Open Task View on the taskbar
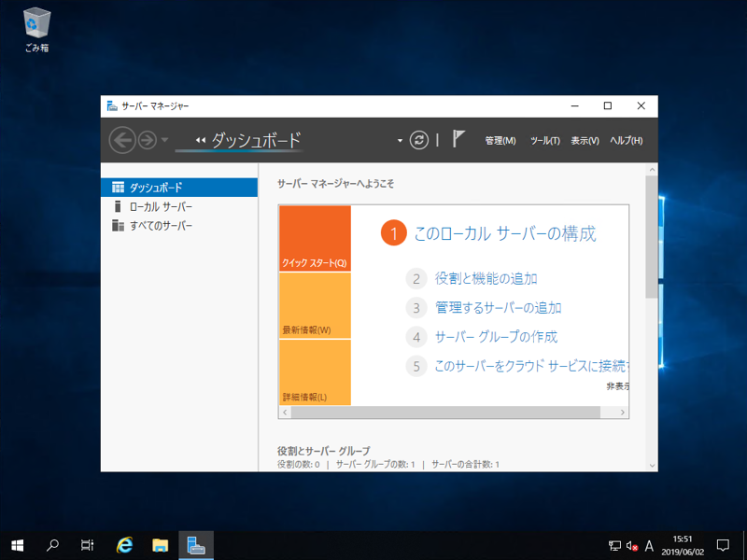The height and width of the screenshot is (560, 747). click(x=87, y=545)
